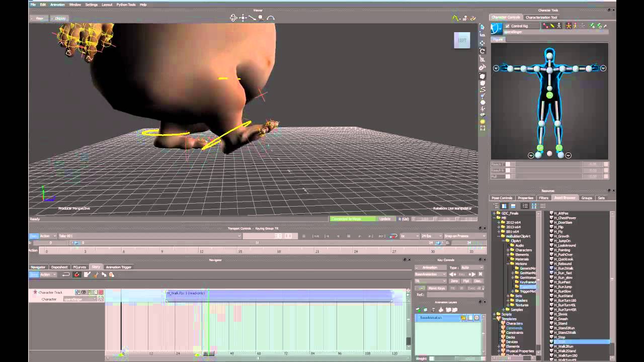Select the translate tool in viewer toolbar

coord(482,43)
